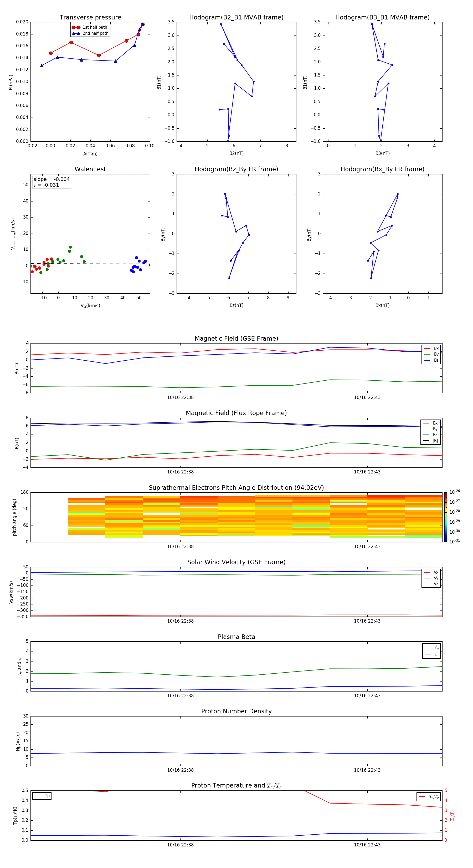Click the green β legend entry in Plasma Beta

(x=431, y=654)
